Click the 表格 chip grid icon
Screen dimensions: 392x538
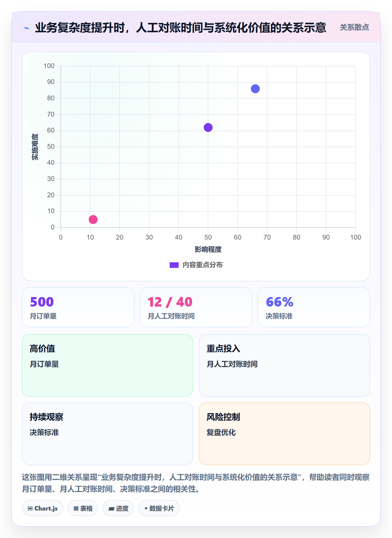point(76,509)
